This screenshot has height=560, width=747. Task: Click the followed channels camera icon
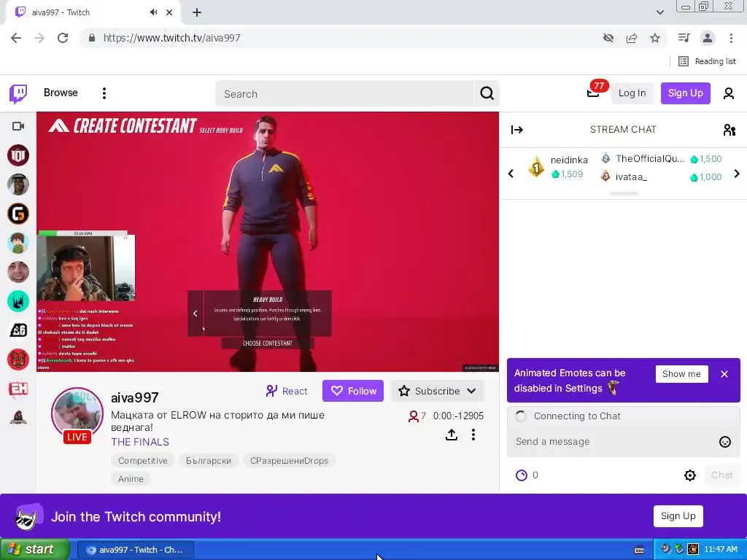[18, 126]
